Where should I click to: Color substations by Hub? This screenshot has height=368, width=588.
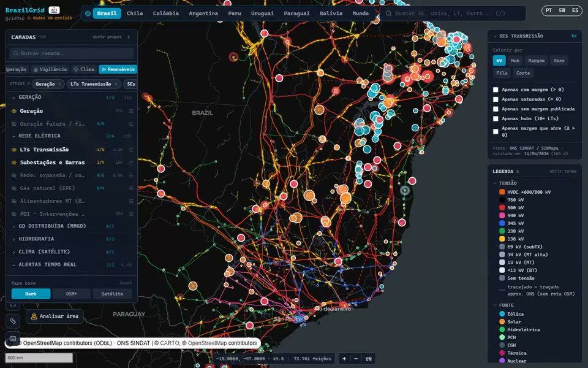515,61
